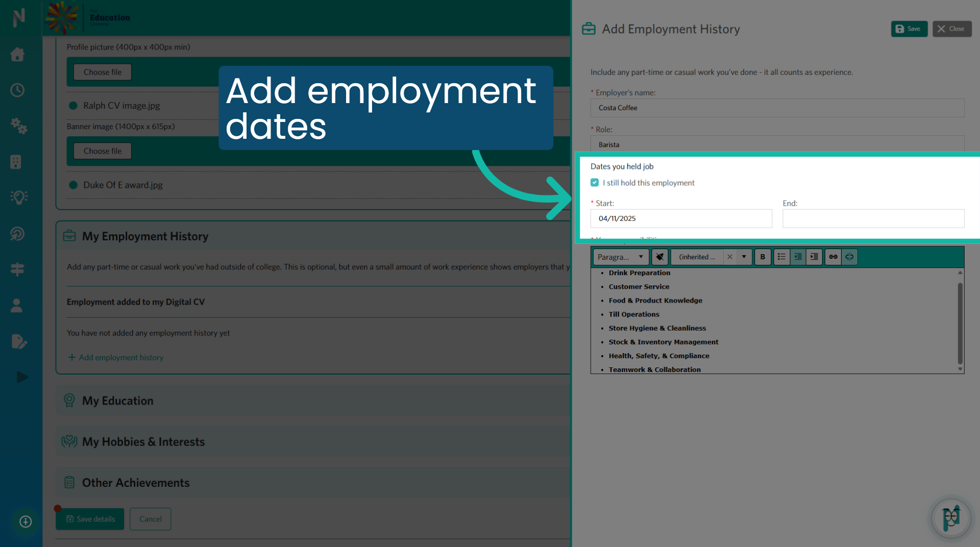Click Choose file for banner image

pos(103,151)
